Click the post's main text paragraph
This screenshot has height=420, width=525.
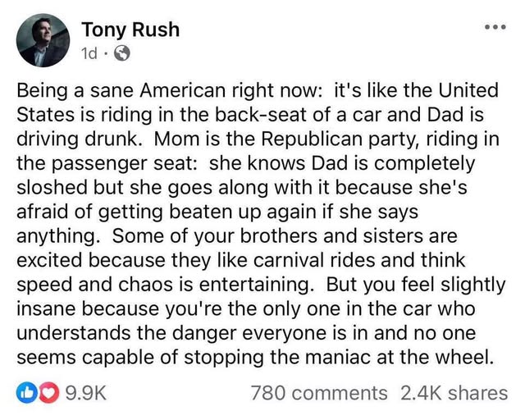[x=262, y=222]
